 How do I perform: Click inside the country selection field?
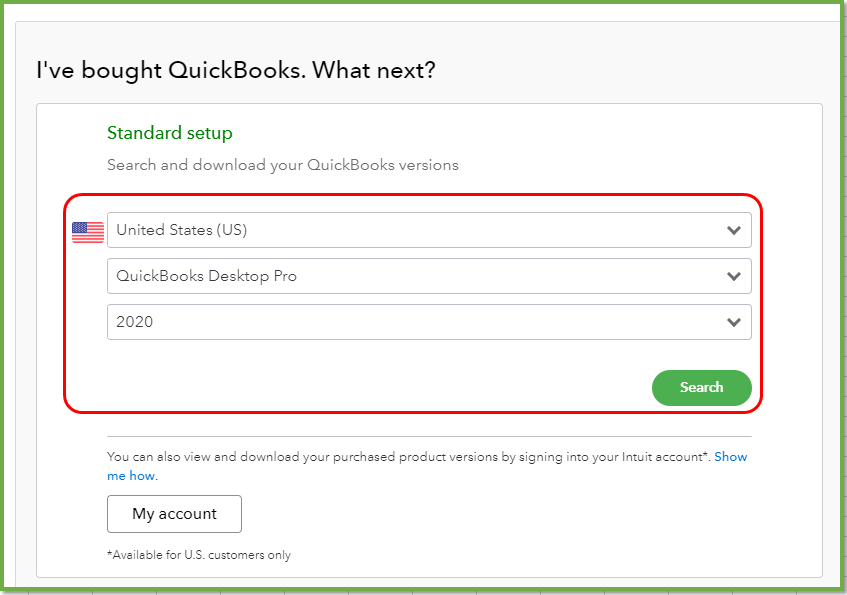pyautogui.click(x=300, y=230)
